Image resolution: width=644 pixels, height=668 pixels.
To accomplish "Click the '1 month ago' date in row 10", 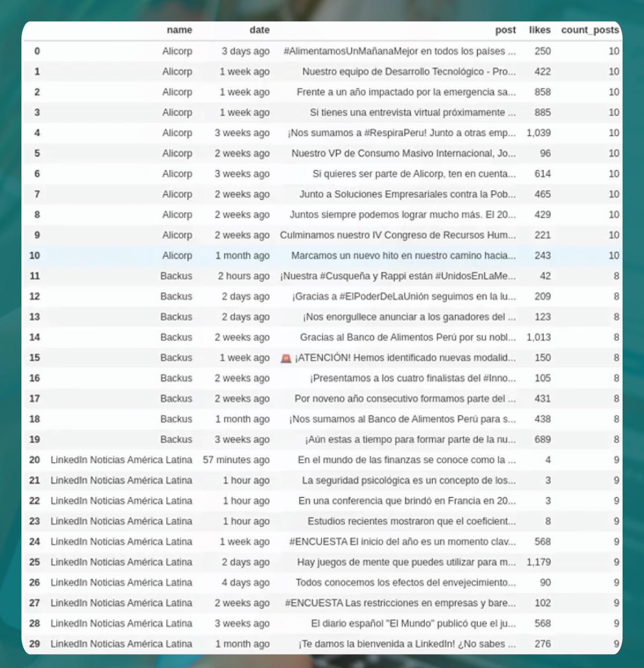I will coord(242,255).
